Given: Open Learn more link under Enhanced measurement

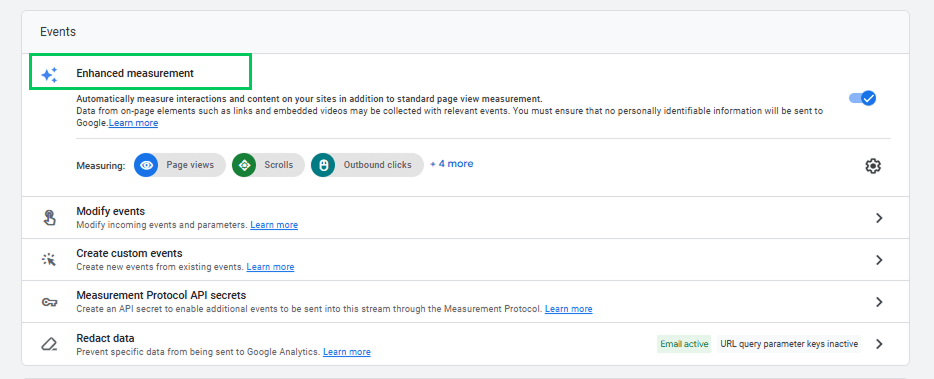Looking at the screenshot, I should tap(133, 123).
